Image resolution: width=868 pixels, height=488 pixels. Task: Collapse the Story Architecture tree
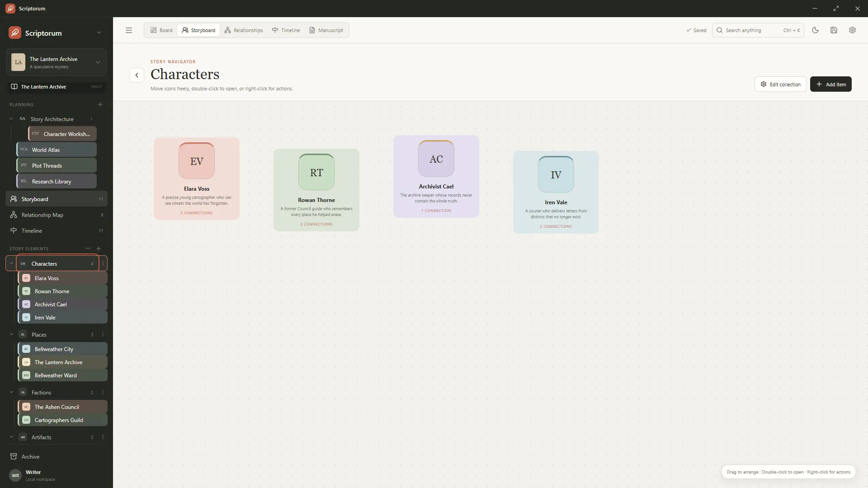pos(11,119)
